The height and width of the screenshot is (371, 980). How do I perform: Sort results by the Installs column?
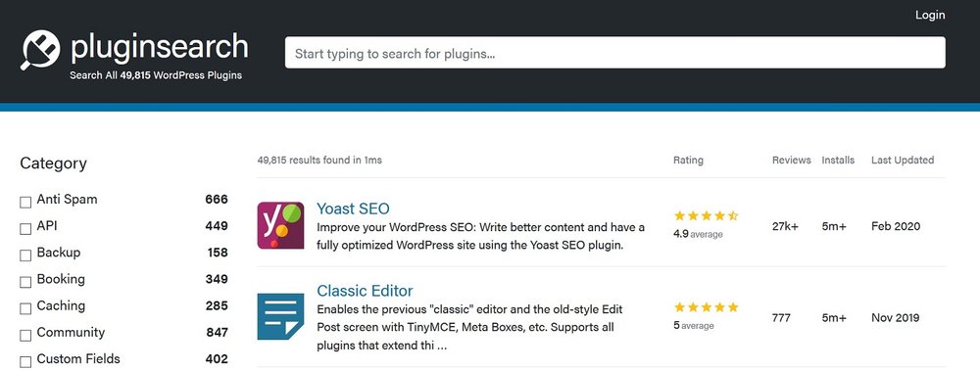point(838,160)
